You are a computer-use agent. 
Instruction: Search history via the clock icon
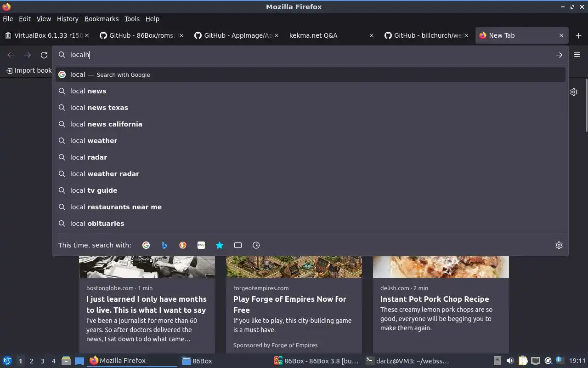coord(256,245)
